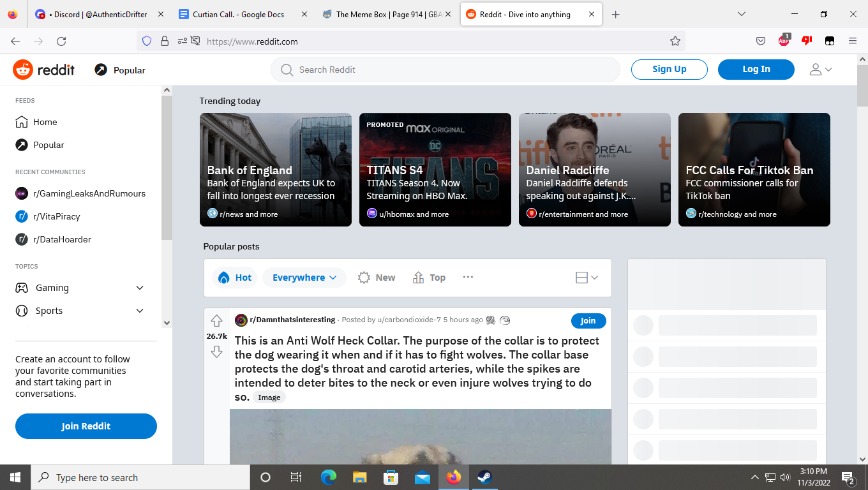Screen dimensions: 868x490
Task: Click the r/GamingLeaksAndRumours community icon
Action: pyautogui.click(x=22, y=193)
